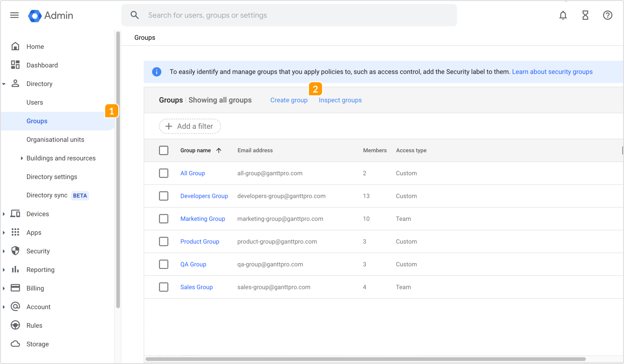Click the search magnifier icon
Screen dimensions: 624x364
134,15
